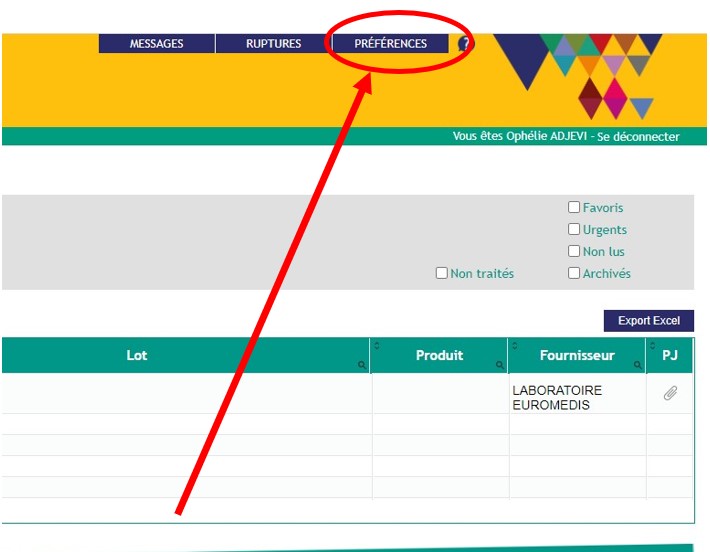The height and width of the screenshot is (552, 710).
Task: Click the search icon in Produit column header
Action: point(500,366)
